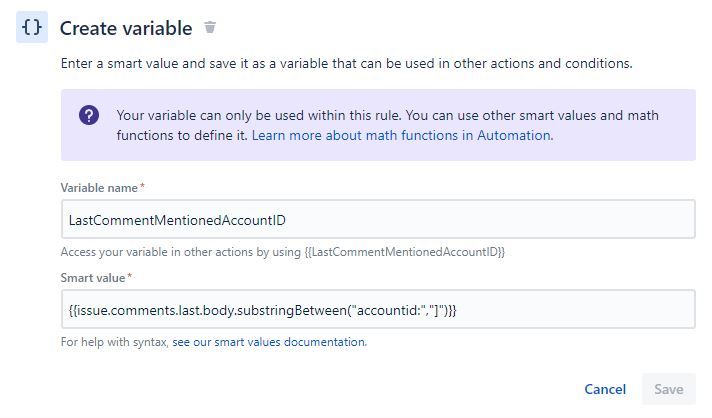
Task: Focus the Variable name input field
Action: pos(378,220)
